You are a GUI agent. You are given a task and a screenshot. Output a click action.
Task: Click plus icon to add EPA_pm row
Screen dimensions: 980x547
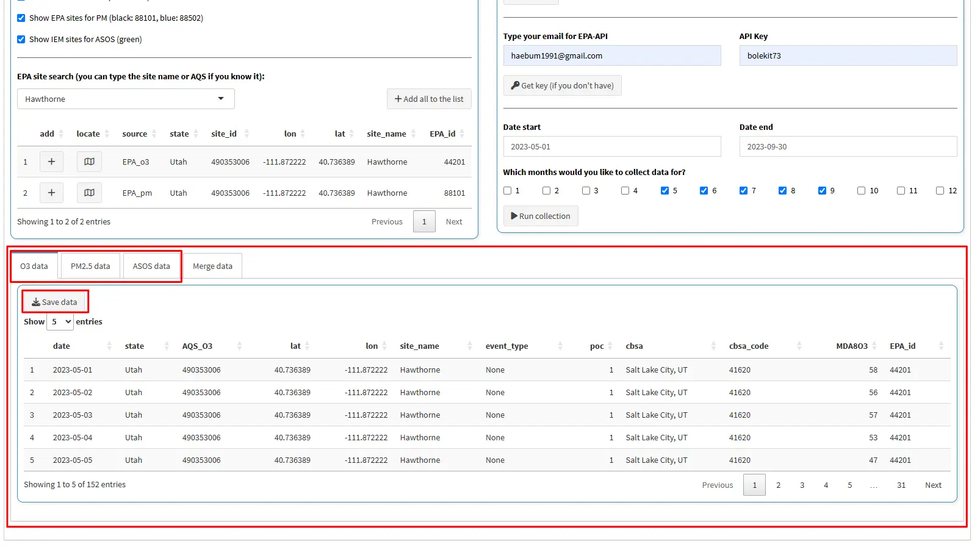pyautogui.click(x=51, y=193)
